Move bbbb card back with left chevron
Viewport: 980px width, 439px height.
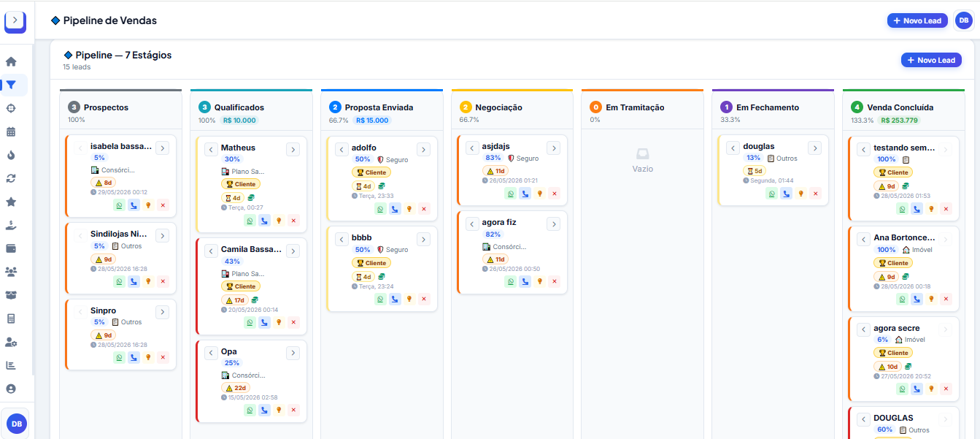coord(341,240)
